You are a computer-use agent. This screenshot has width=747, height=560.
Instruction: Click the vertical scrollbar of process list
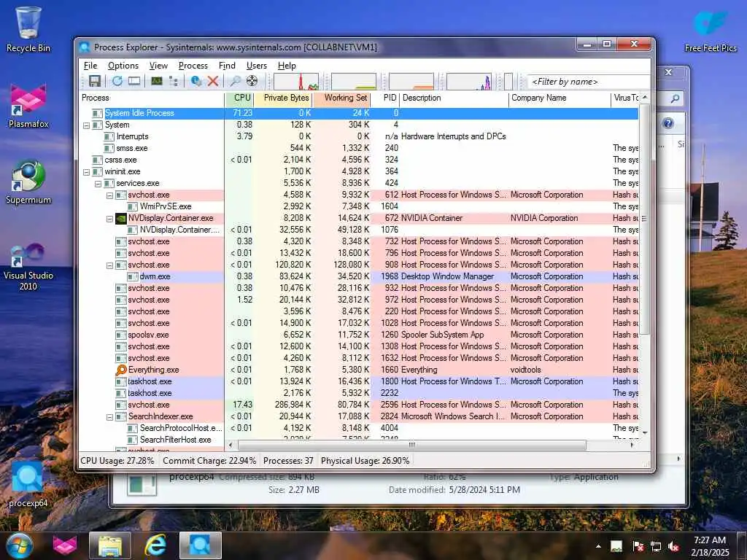click(x=644, y=219)
